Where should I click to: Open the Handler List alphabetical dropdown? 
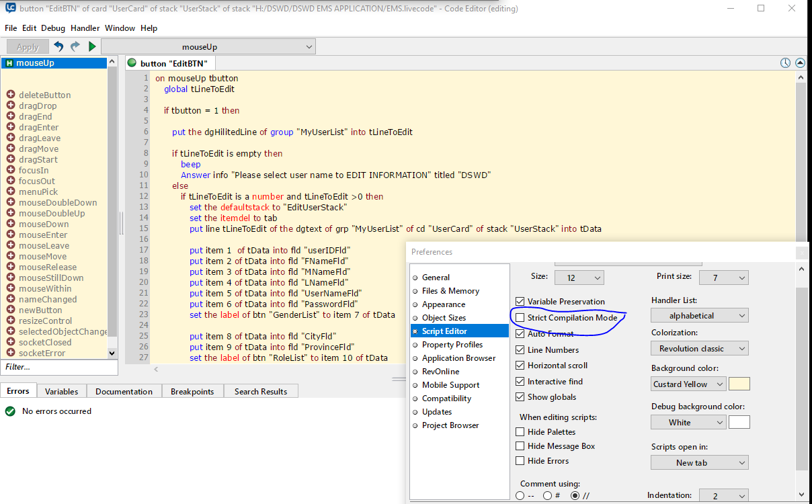(699, 315)
